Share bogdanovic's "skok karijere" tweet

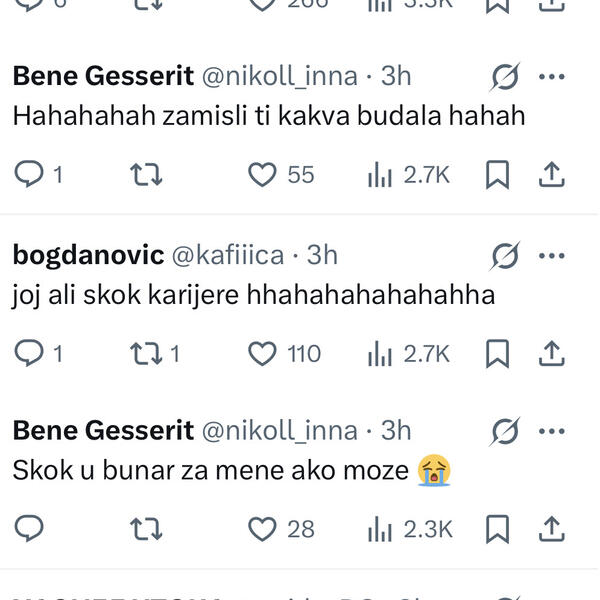[551, 353]
